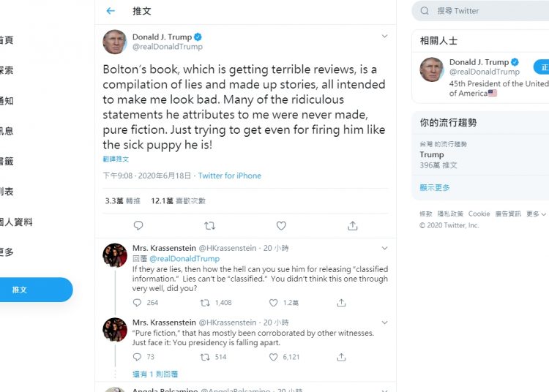Click the reply icon on Trump's tweet
The image size is (549, 392).
click(138, 225)
